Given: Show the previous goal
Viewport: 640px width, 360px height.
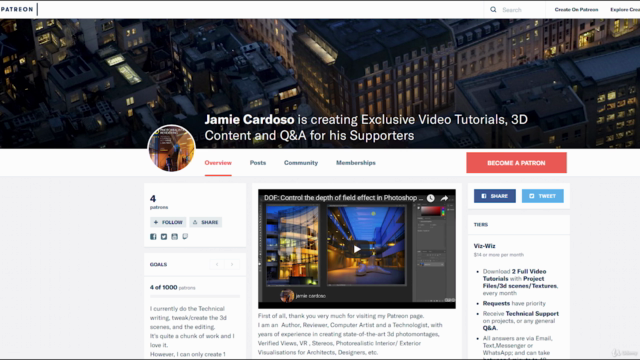Looking at the screenshot, I should [x=217, y=264].
